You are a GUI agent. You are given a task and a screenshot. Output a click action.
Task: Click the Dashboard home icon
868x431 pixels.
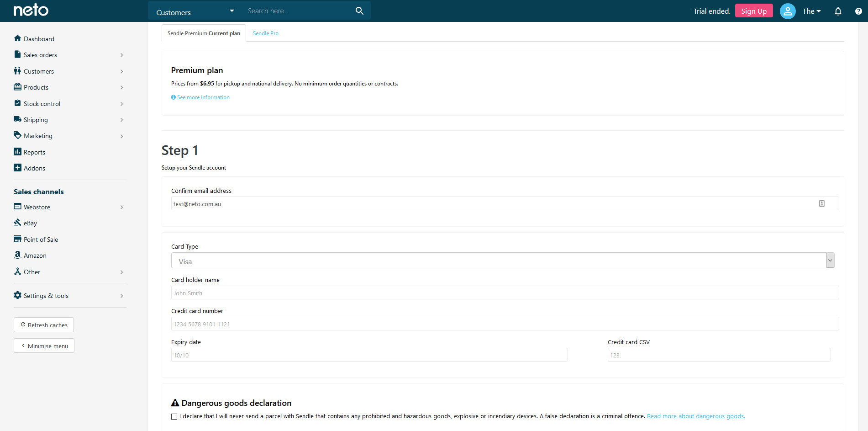17,38
